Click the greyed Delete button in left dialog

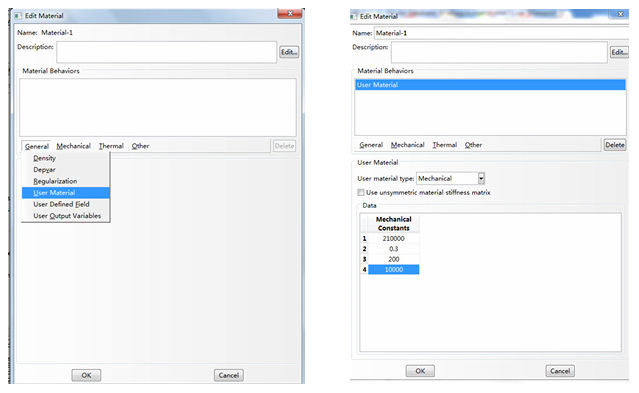(x=284, y=146)
